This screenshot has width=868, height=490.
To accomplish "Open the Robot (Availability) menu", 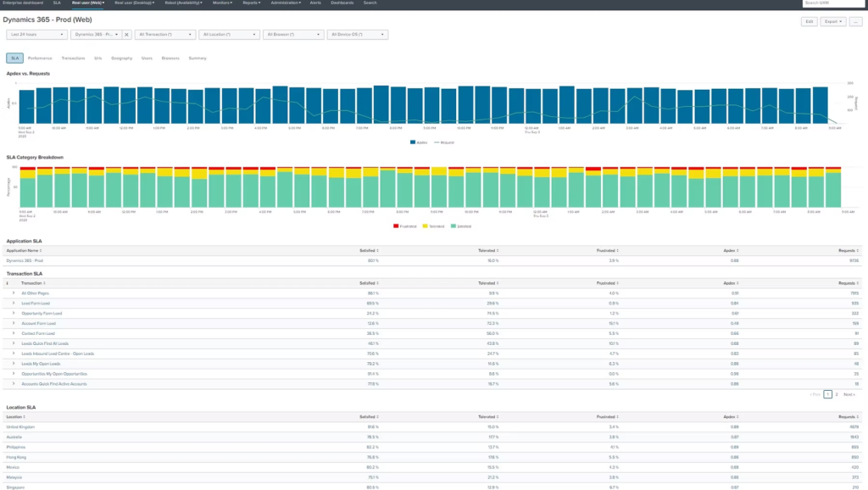I will pos(183,3).
